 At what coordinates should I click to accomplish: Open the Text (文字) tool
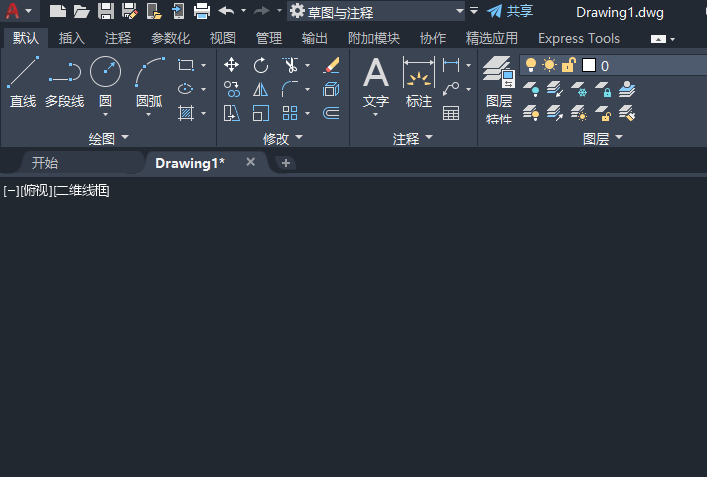click(x=376, y=81)
